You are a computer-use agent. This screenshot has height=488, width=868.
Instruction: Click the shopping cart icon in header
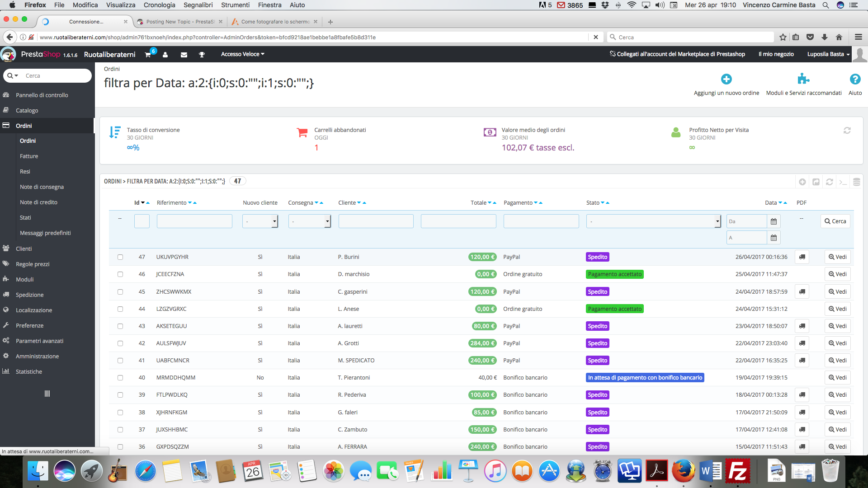pyautogui.click(x=148, y=55)
